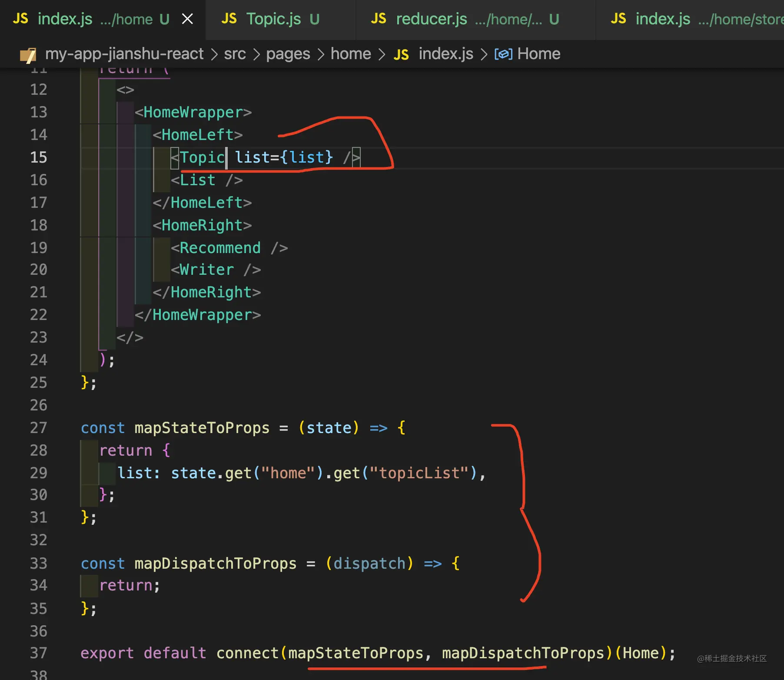
Task: Click the Recommend component tag
Action: (x=229, y=248)
